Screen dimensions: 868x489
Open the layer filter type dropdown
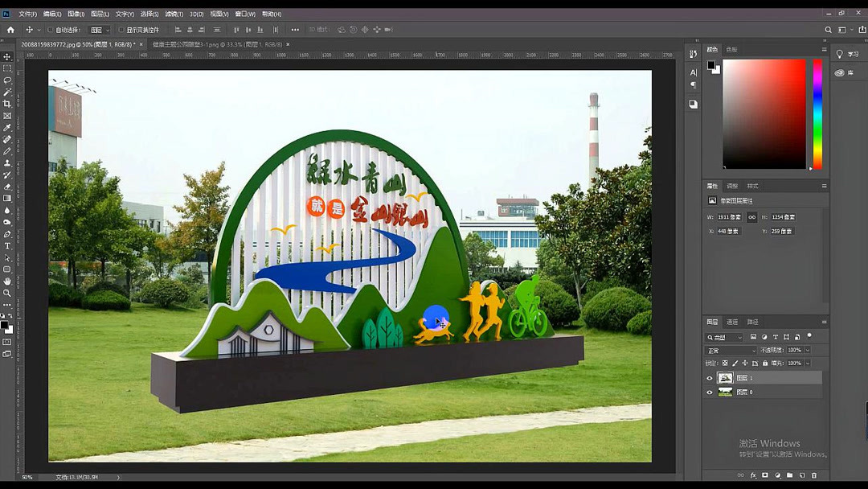tap(723, 337)
